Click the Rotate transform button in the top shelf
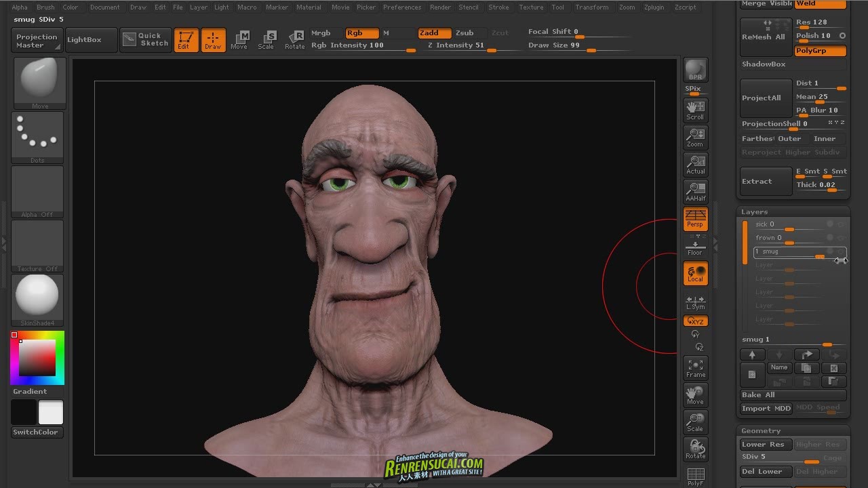 coord(295,39)
